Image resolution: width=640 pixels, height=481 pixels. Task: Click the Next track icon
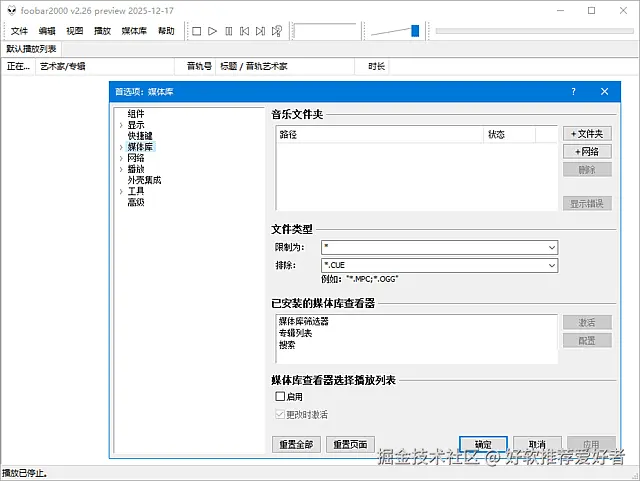coord(260,31)
